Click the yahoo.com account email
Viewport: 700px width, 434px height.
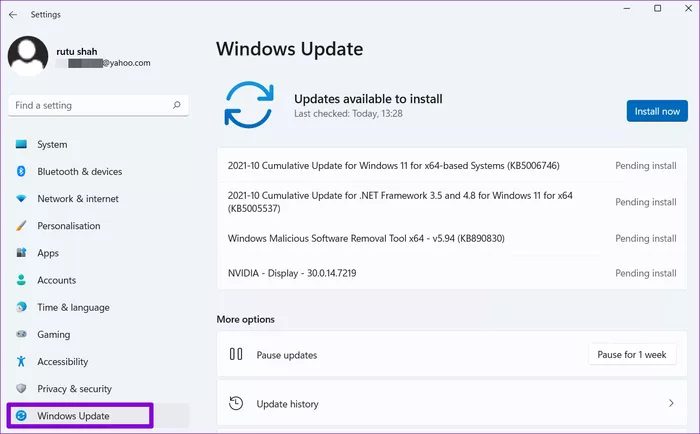tap(103, 63)
